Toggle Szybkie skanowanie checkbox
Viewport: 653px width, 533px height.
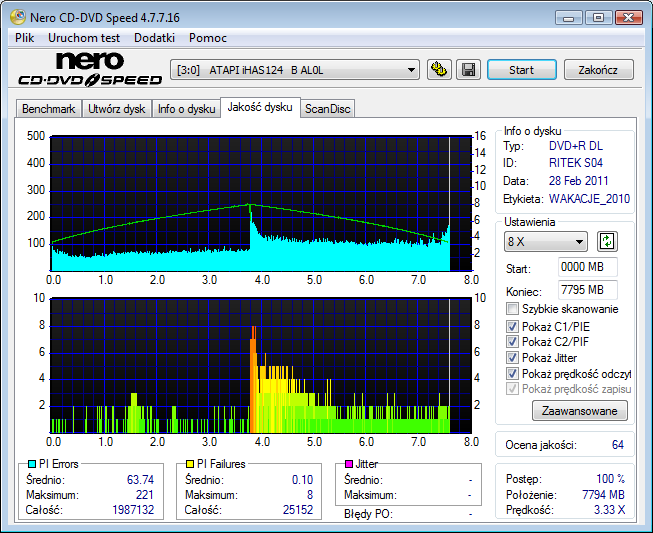click(x=512, y=309)
